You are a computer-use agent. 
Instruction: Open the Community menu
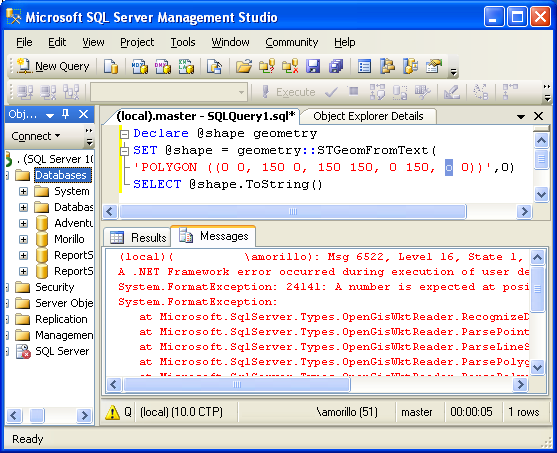(292, 42)
